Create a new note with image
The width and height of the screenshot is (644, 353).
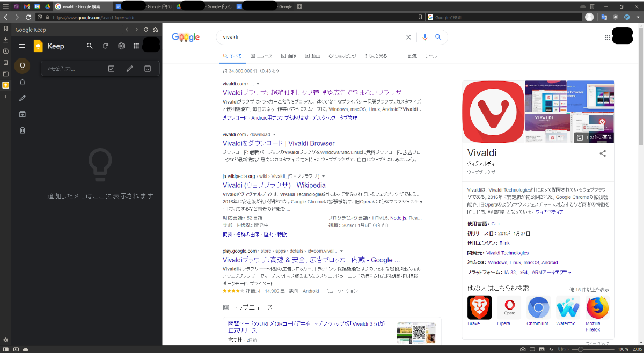(x=147, y=69)
